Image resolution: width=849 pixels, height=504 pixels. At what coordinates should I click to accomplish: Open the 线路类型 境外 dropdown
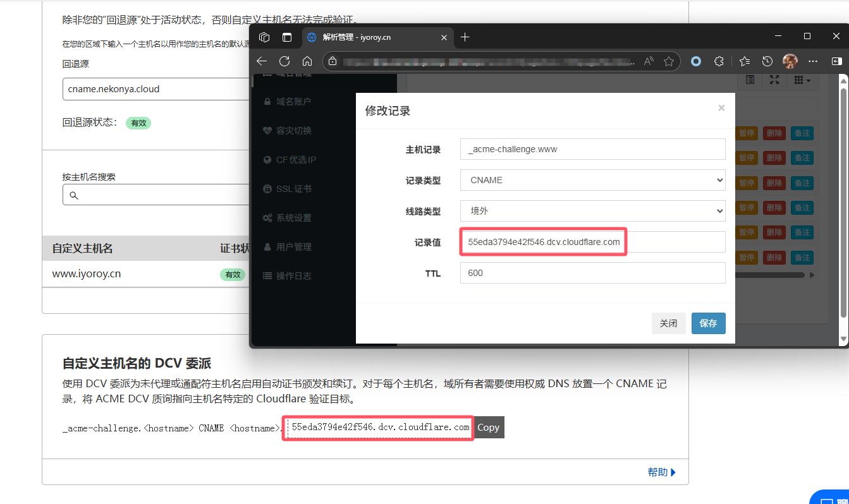tap(592, 211)
